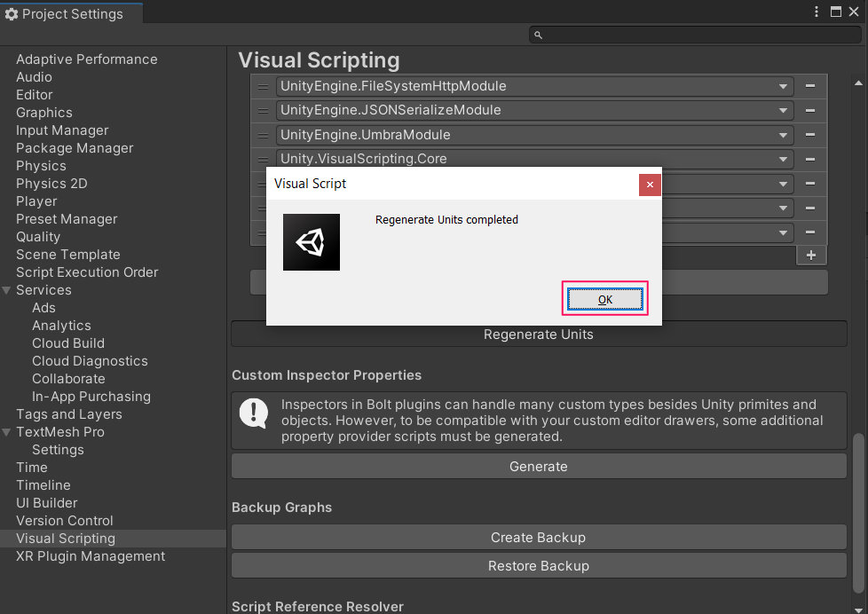Click OK in the Visual Script dialog
868x614 pixels.
tap(605, 300)
